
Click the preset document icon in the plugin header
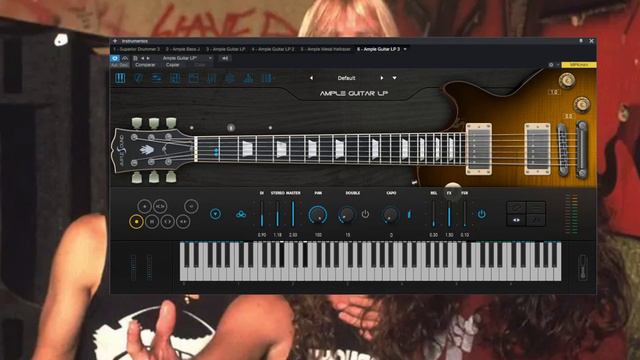(x=135, y=58)
